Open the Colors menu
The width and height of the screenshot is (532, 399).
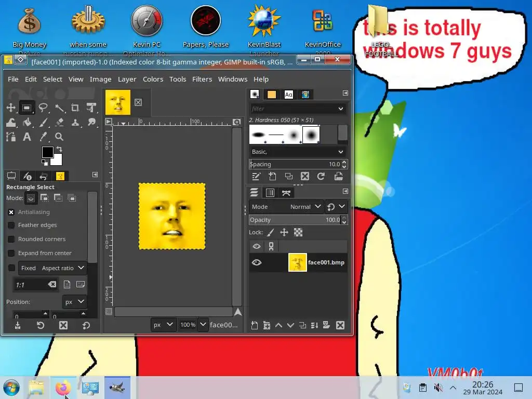[153, 79]
